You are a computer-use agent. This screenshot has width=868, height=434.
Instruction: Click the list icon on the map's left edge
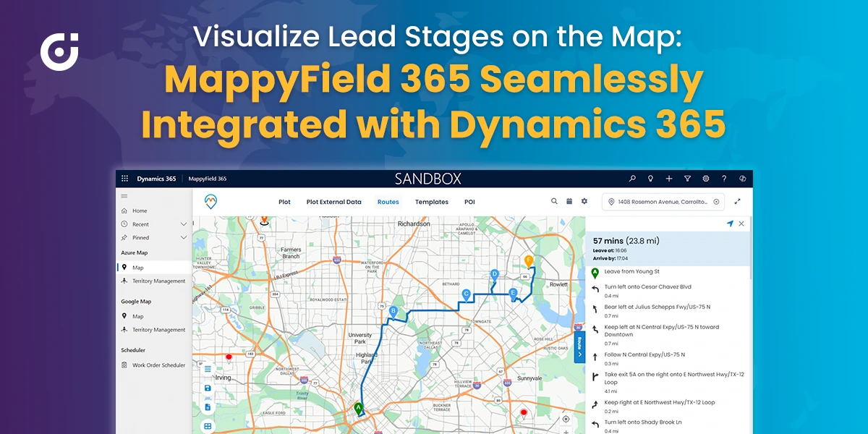click(x=208, y=369)
